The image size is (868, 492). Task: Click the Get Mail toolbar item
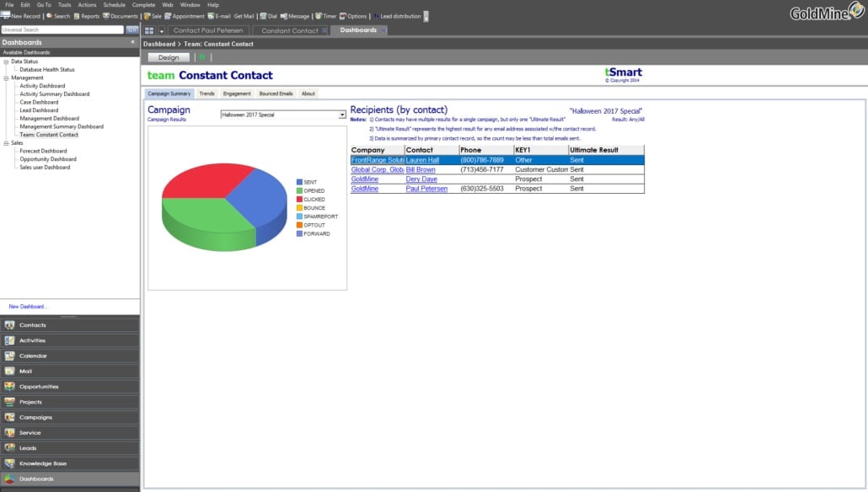pyautogui.click(x=244, y=17)
